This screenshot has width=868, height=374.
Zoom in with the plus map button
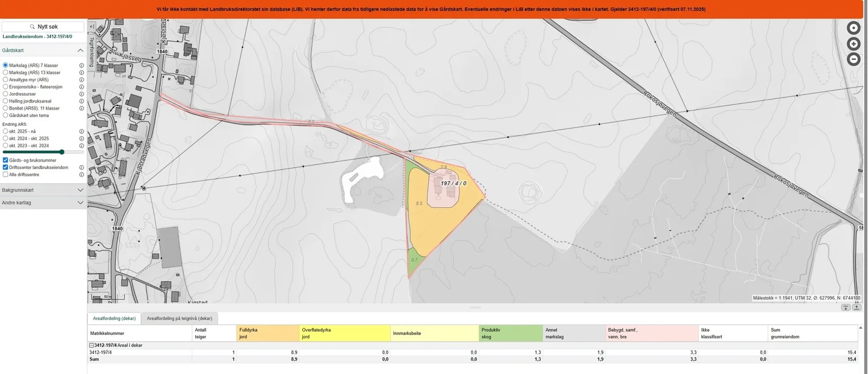(x=853, y=43)
